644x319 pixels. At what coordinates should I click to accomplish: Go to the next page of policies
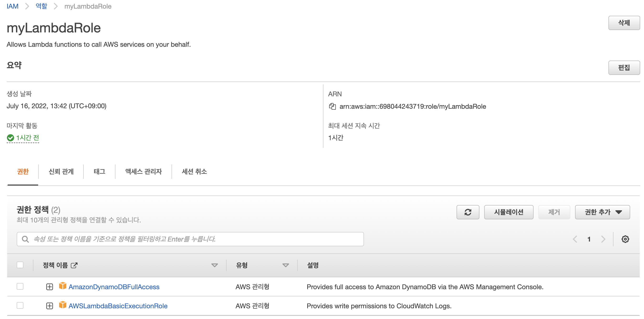coord(603,239)
